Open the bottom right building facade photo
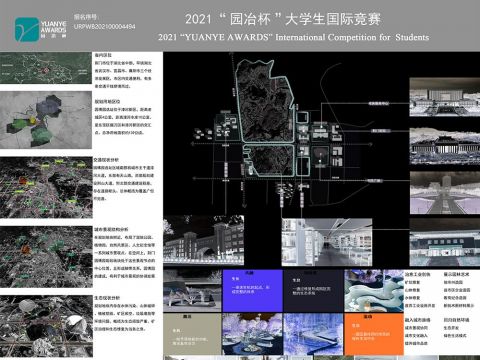This screenshot has width=480, height=360. [445, 243]
